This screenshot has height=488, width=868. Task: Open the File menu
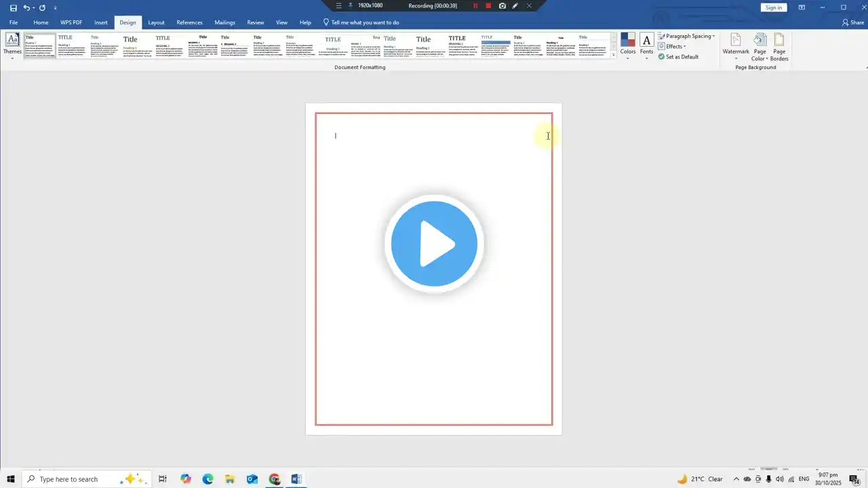point(14,22)
